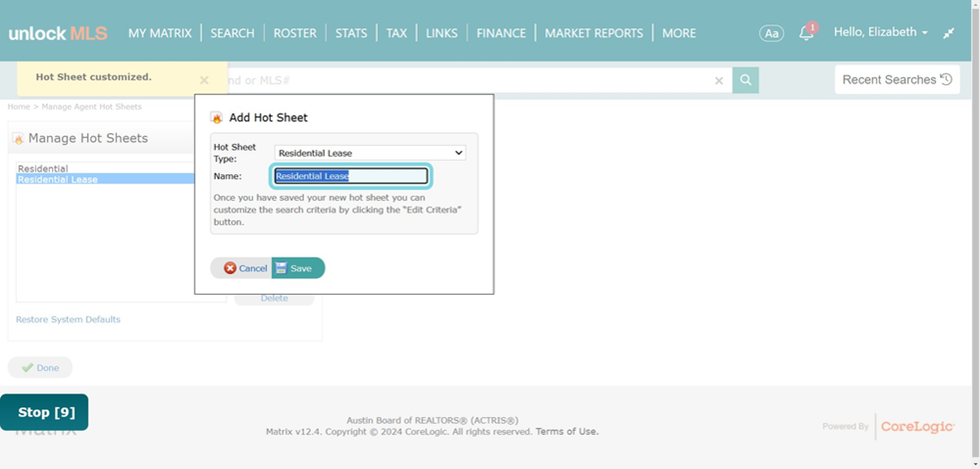Image resolution: width=980 pixels, height=469 pixels.
Task: Open the LINKS menu
Action: tap(442, 33)
